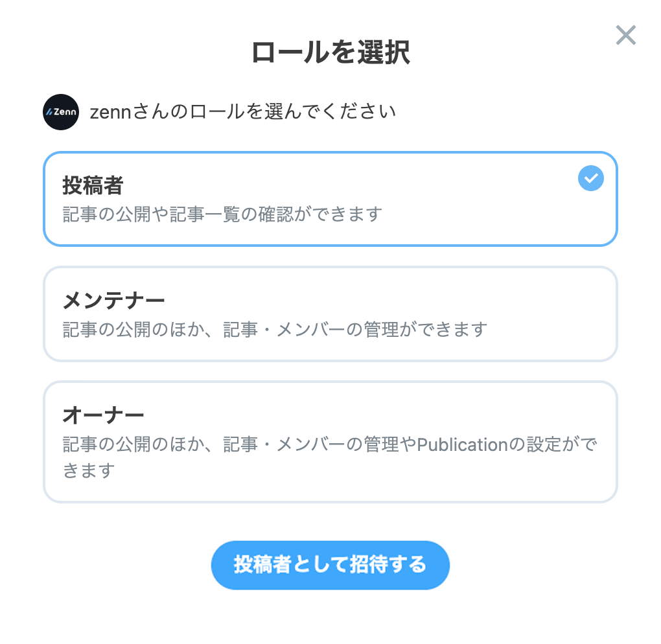Click the きます text on owner's second line
661x644 pixels.
88,470
